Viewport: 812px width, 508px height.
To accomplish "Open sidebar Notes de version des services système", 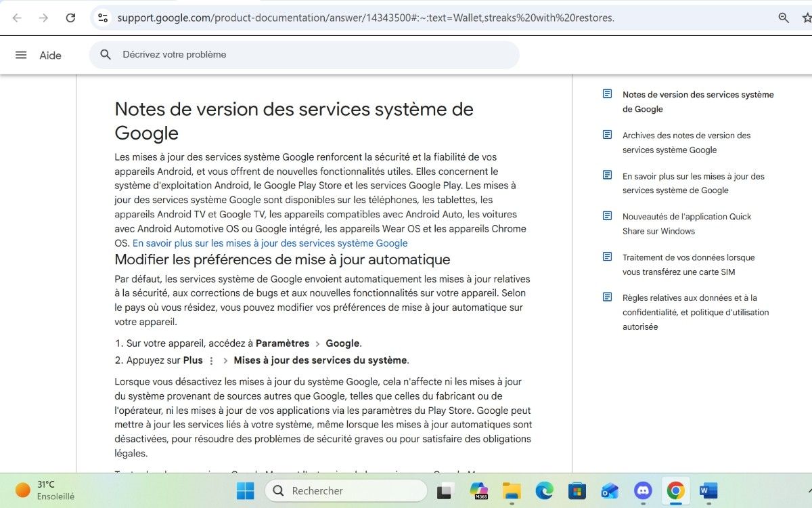I will tap(698, 102).
